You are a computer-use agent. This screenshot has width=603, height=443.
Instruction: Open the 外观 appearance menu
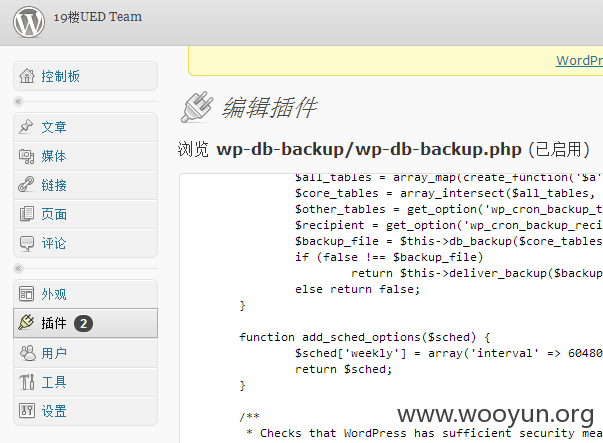tap(85, 294)
